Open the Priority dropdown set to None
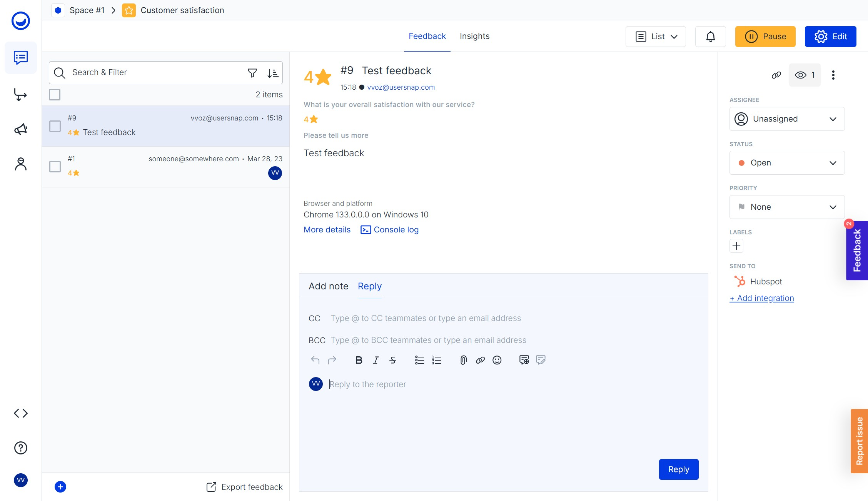 coord(787,207)
